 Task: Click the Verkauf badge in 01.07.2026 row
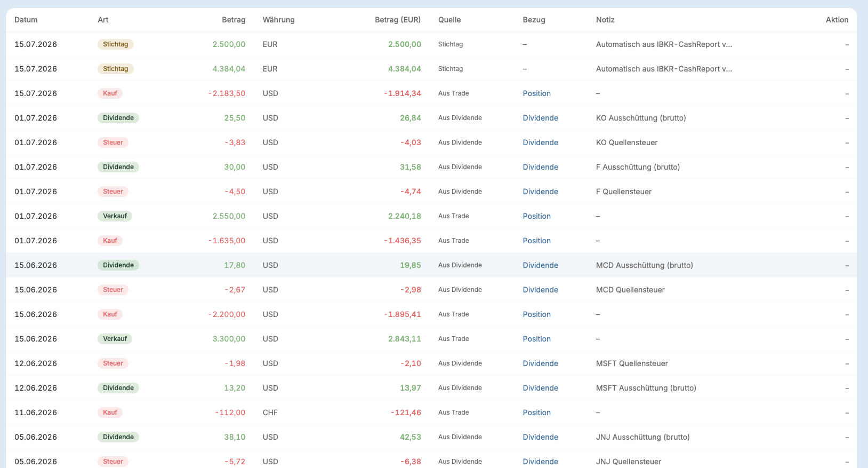tap(115, 216)
